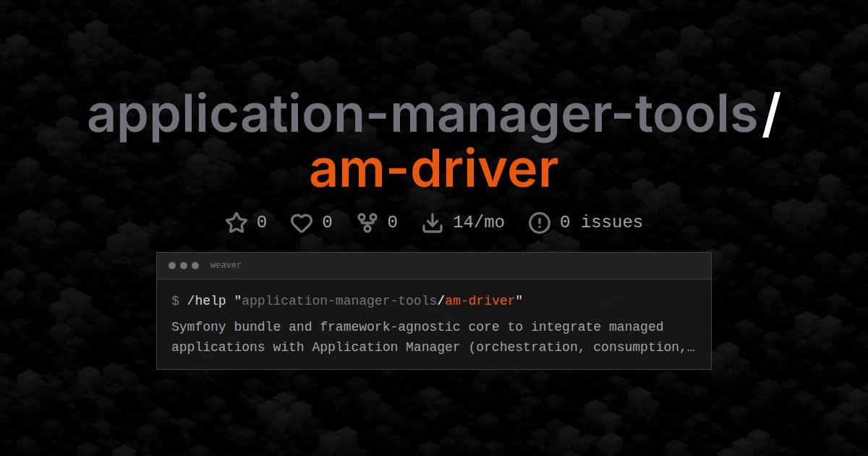Click the "$" terminal prompt symbol
The image size is (868, 456).
175,300
